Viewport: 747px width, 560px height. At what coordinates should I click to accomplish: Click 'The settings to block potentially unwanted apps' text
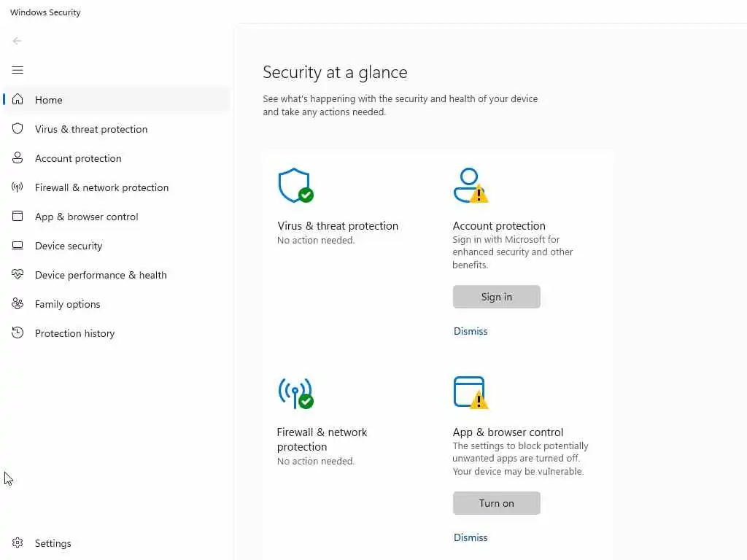tap(520, 459)
